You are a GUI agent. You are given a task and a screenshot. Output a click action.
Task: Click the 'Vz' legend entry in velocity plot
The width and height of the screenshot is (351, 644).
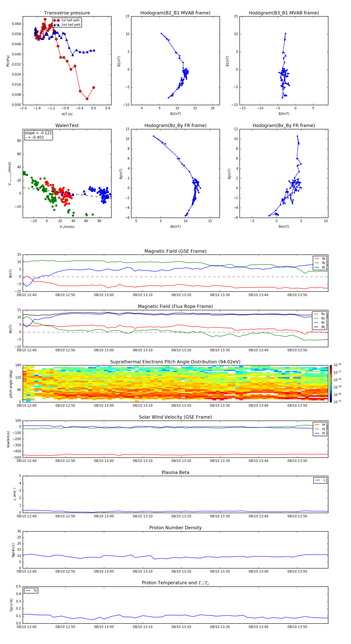tap(320, 433)
